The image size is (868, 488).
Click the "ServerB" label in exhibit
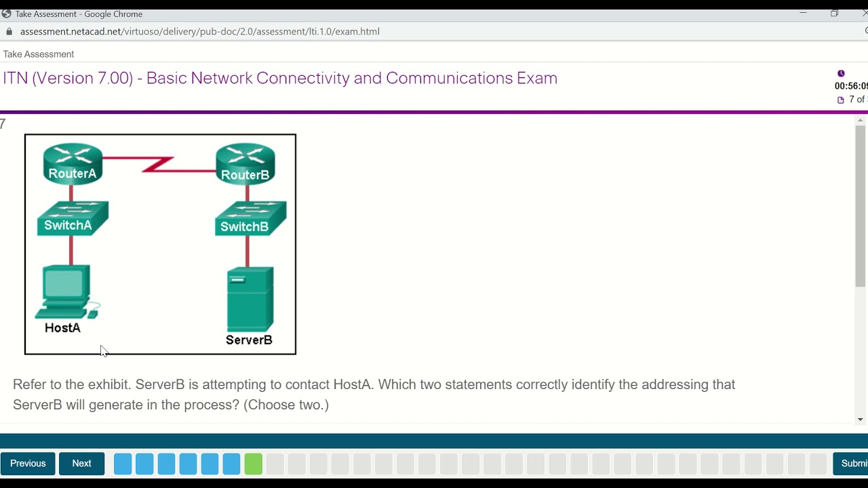click(249, 340)
